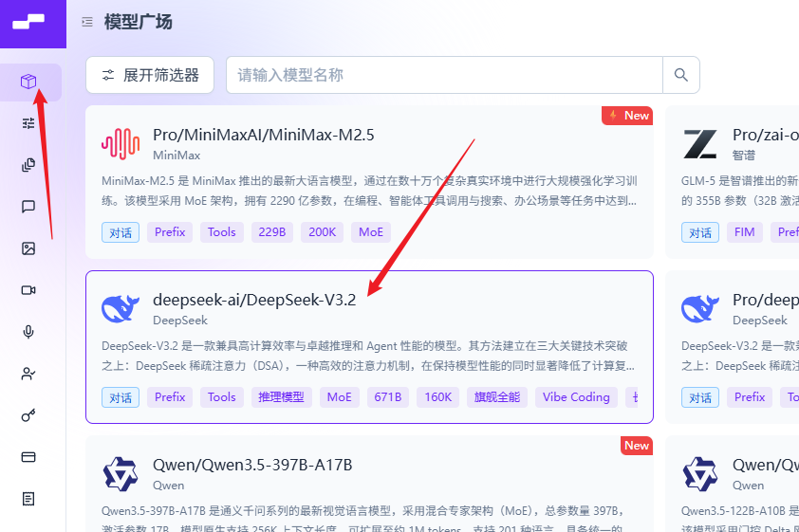Click whale logo on Pro/deep card

pos(700,309)
